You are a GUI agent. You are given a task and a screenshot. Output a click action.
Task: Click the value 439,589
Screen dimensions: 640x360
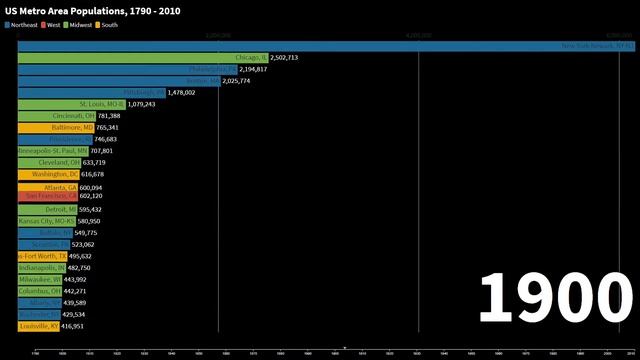click(x=75, y=303)
